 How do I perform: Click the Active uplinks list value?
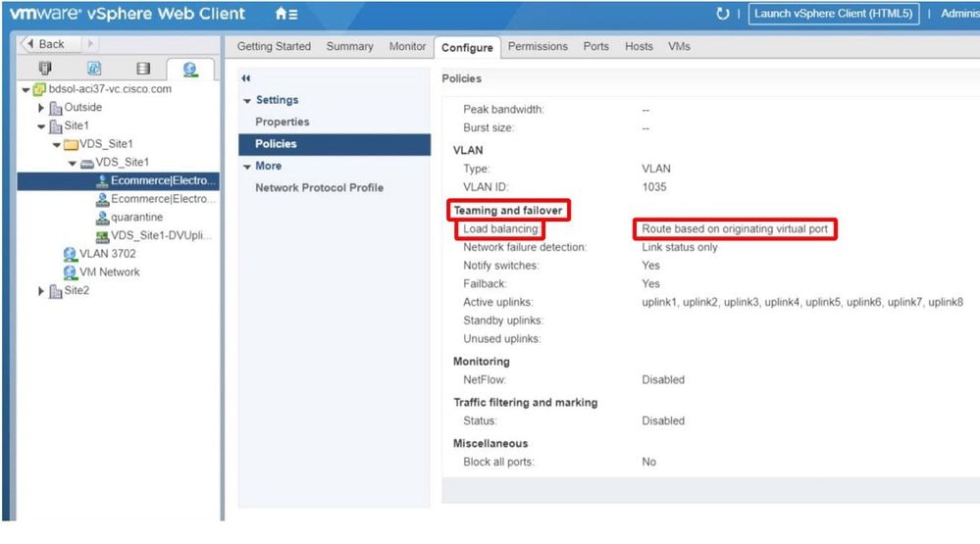tap(801, 302)
